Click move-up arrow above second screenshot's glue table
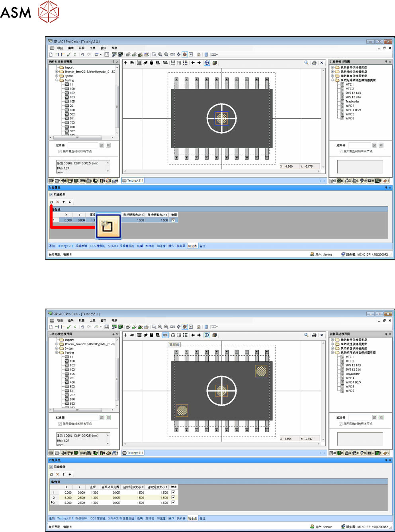Screen dimensions: 395x532 coord(64,474)
